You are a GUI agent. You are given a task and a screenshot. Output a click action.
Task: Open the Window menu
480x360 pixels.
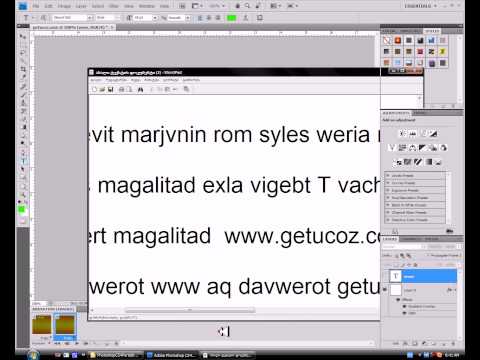pos(147,6)
